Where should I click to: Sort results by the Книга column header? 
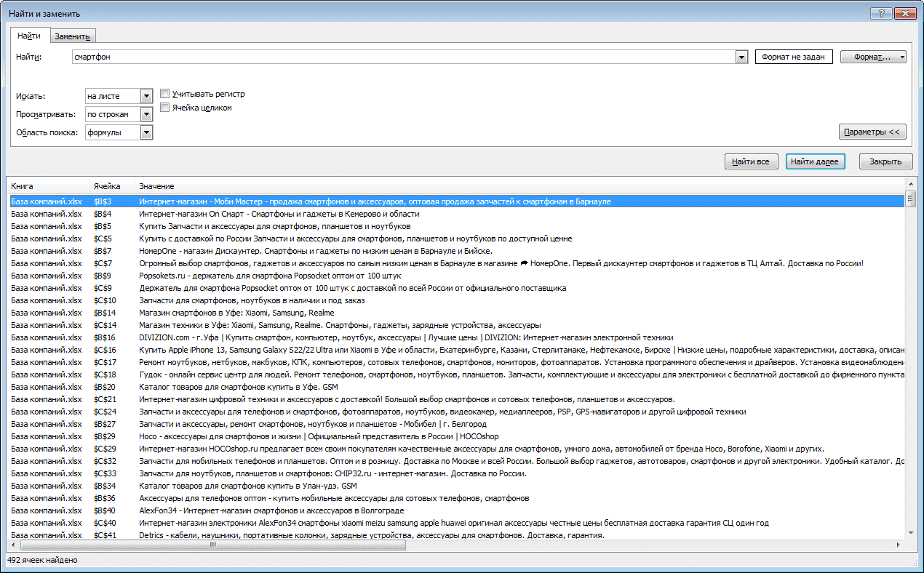47,186
